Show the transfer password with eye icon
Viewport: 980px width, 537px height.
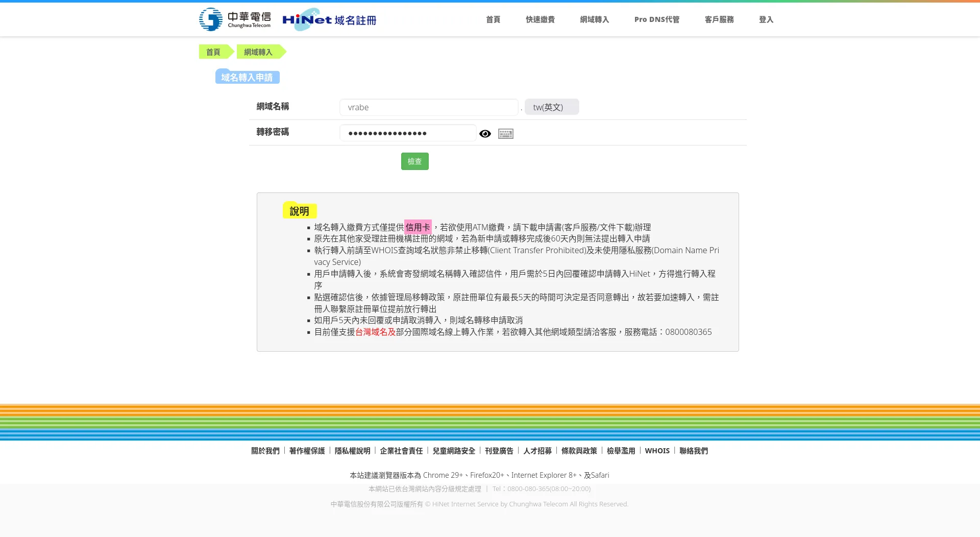tap(485, 134)
